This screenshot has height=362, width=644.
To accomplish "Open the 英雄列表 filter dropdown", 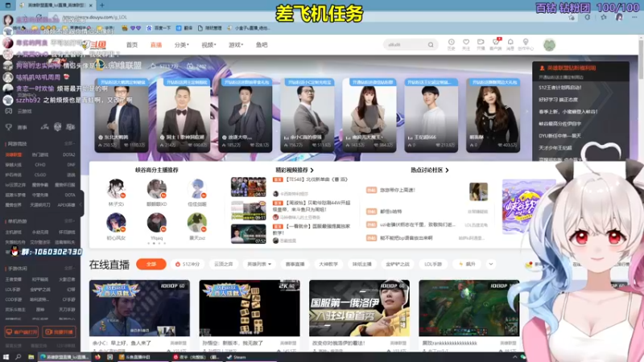I will 259,265.
